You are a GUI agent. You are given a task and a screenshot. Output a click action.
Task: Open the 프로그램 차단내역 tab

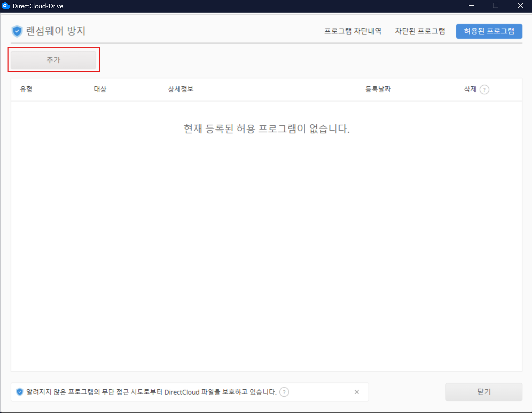pyautogui.click(x=353, y=31)
